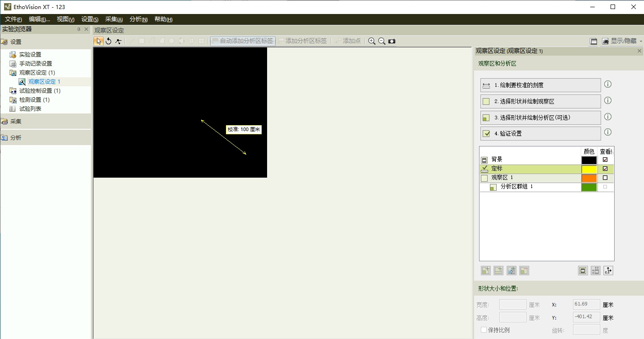Click the zoom out magnifier

coord(382,41)
